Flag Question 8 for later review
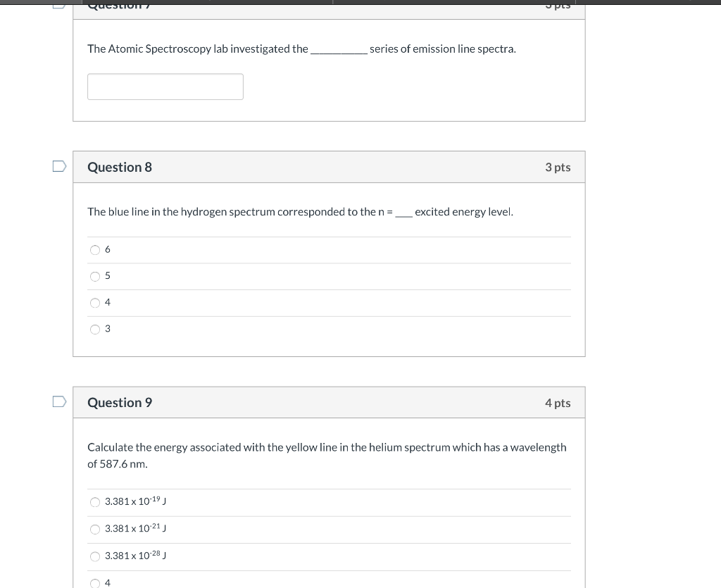The width and height of the screenshot is (721, 588). [59, 165]
